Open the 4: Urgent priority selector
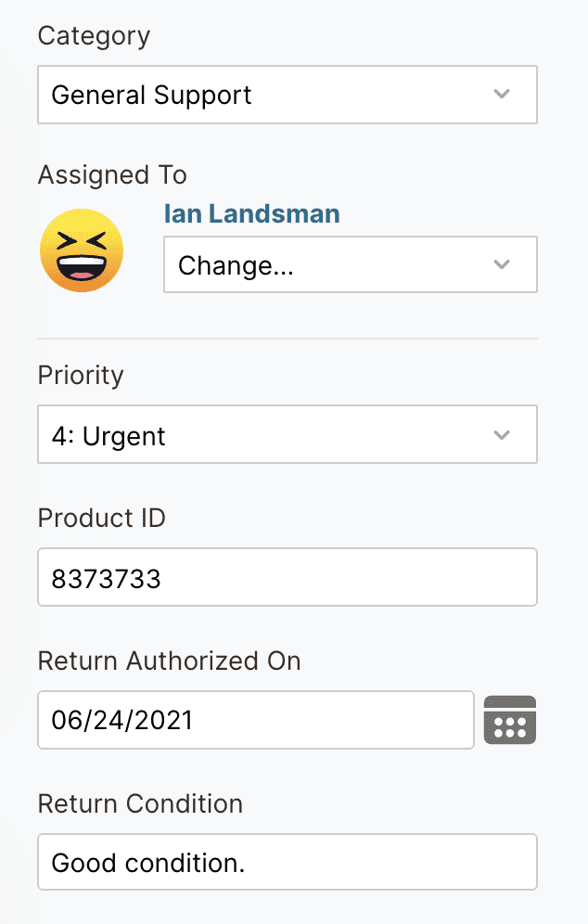The height and width of the screenshot is (924, 588). [x=269, y=435]
